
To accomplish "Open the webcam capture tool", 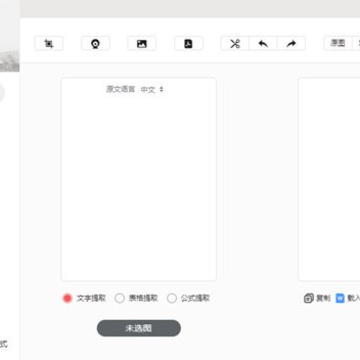I will [95, 44].
